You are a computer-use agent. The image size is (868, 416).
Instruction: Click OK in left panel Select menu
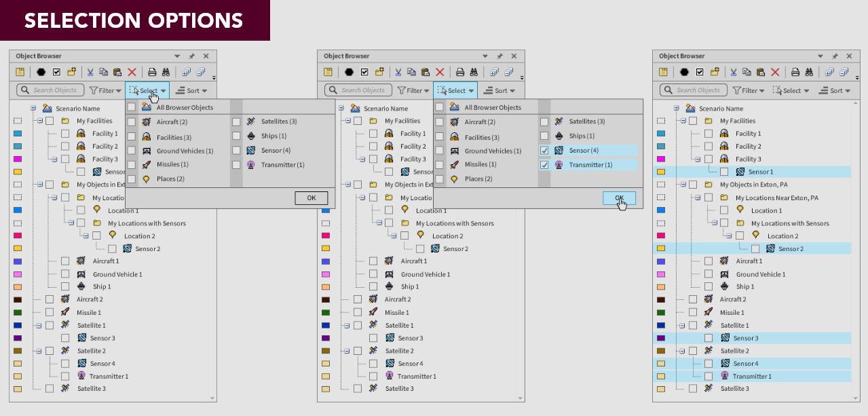(312, 198)
